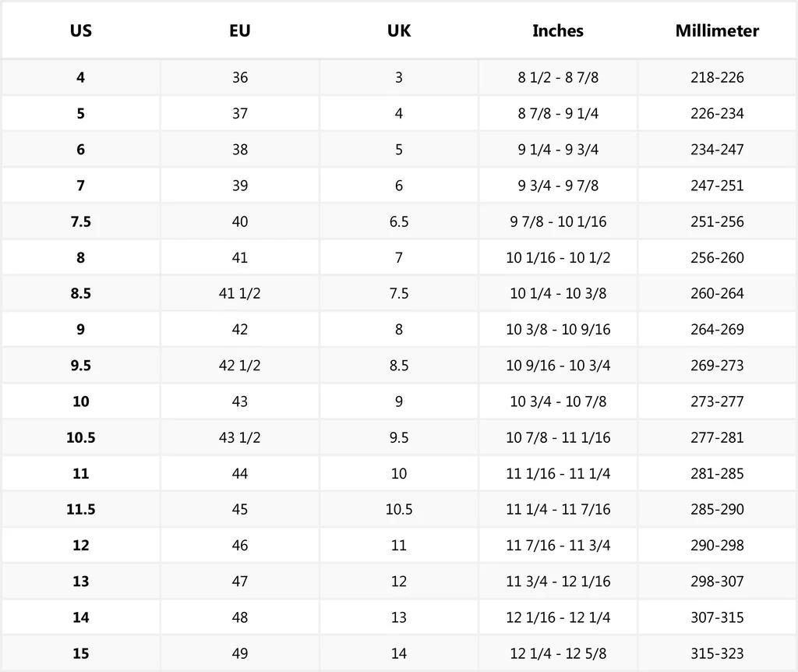The width and height of the screenshot is (798, 672).
Task: Select UK size 10.5 cell
Action: click(399, 509)
